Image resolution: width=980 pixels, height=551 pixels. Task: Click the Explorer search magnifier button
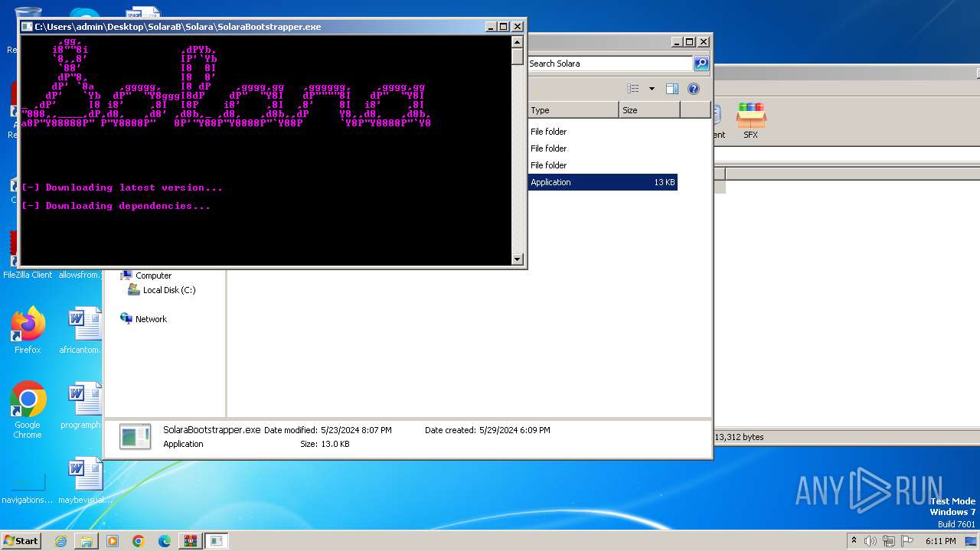701,64
